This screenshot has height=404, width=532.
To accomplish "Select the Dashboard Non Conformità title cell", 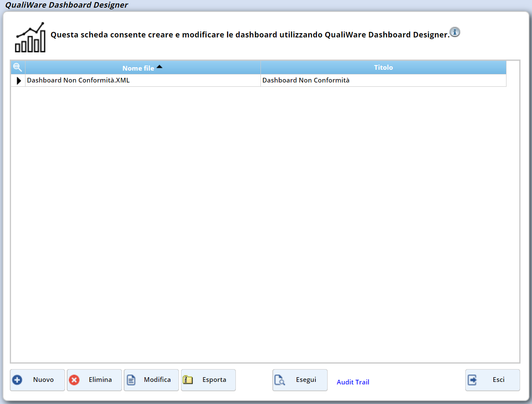I will (x=306, y=80).
